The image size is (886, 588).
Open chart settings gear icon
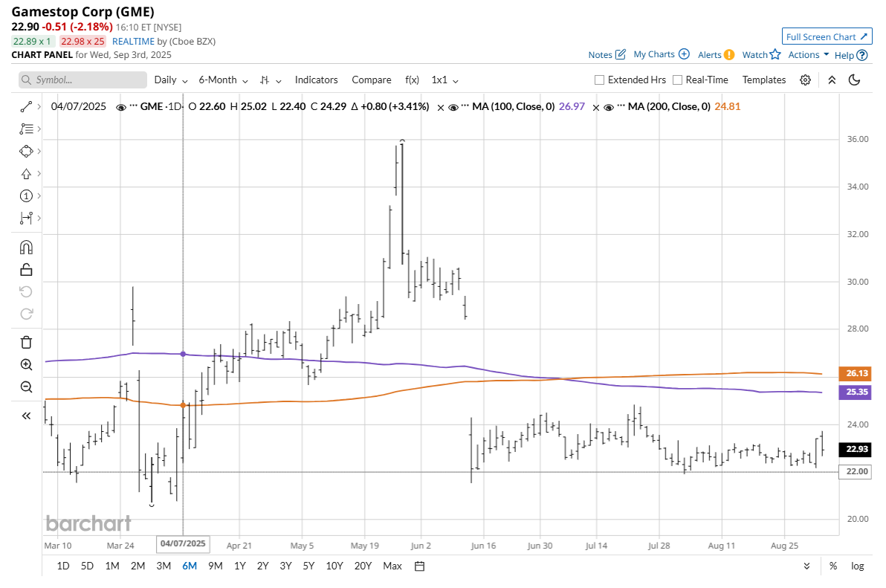805,80
